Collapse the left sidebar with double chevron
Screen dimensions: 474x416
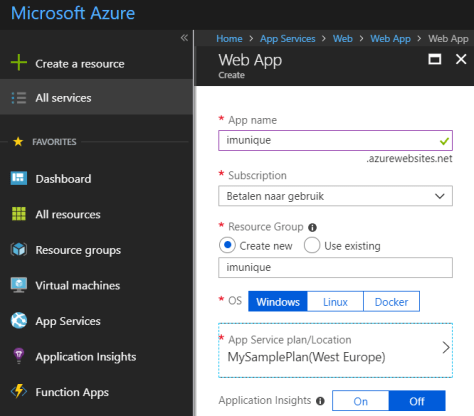coord(184,38)
